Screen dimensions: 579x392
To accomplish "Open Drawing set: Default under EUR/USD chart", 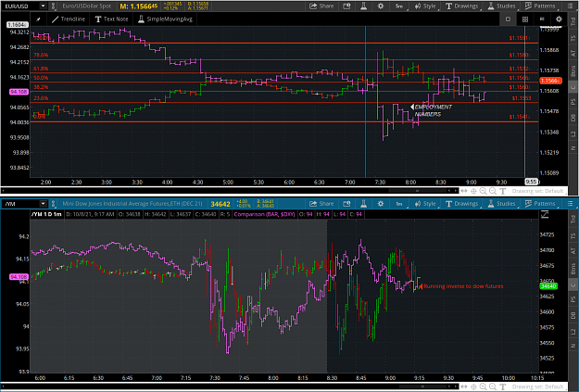I will pos(537,191).
